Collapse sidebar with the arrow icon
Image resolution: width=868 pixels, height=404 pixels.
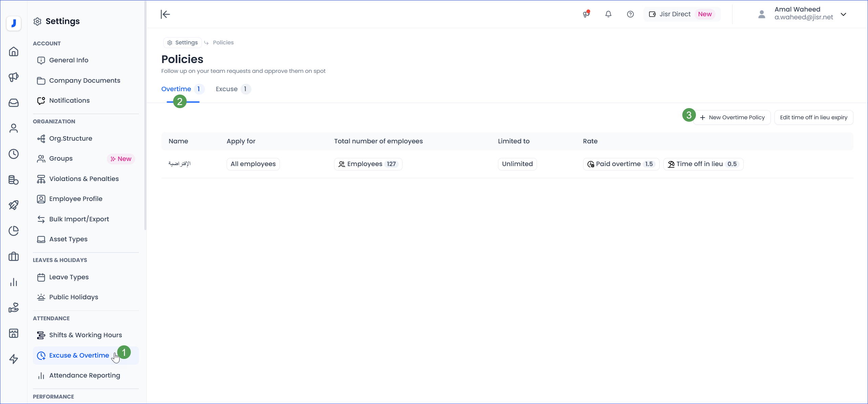(x=165, y=14)
